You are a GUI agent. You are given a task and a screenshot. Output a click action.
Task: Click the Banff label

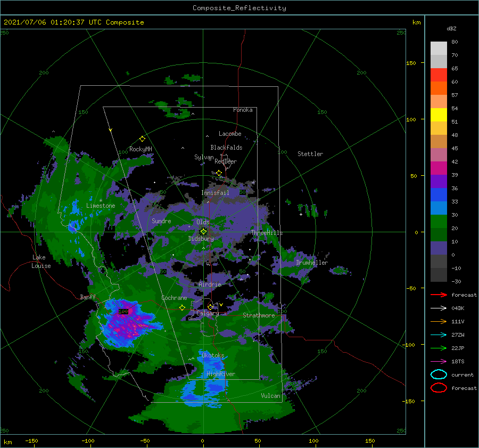pyautogui.click(x=88, y=297)
